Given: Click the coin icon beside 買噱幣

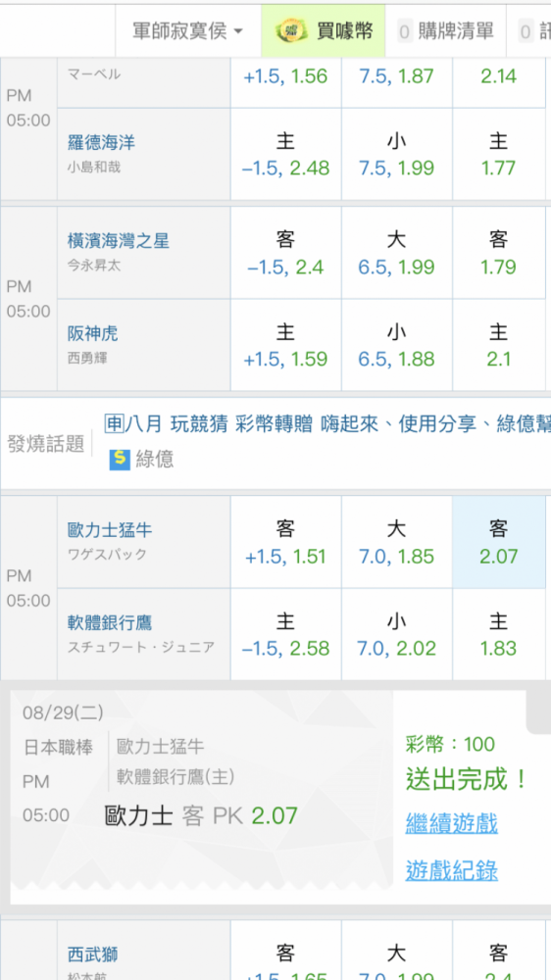Looking at the screenshot, I should [x=291, y=30].
